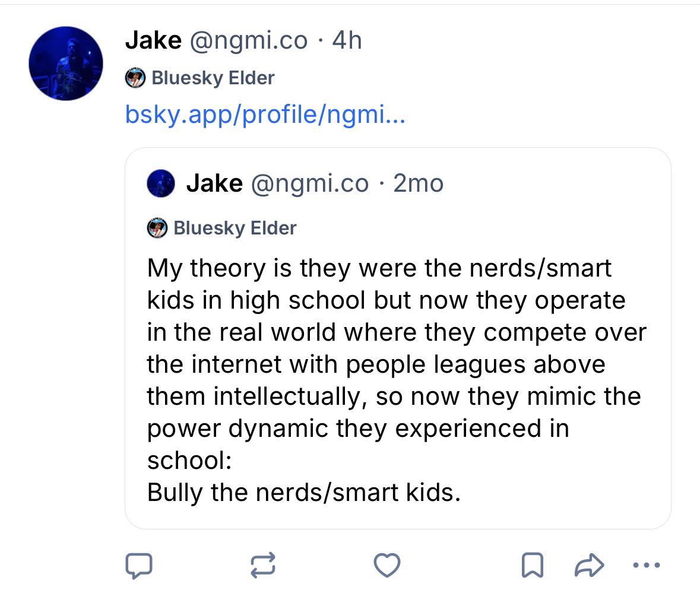
Task: Open the top Jake display name
Action: 153,40
